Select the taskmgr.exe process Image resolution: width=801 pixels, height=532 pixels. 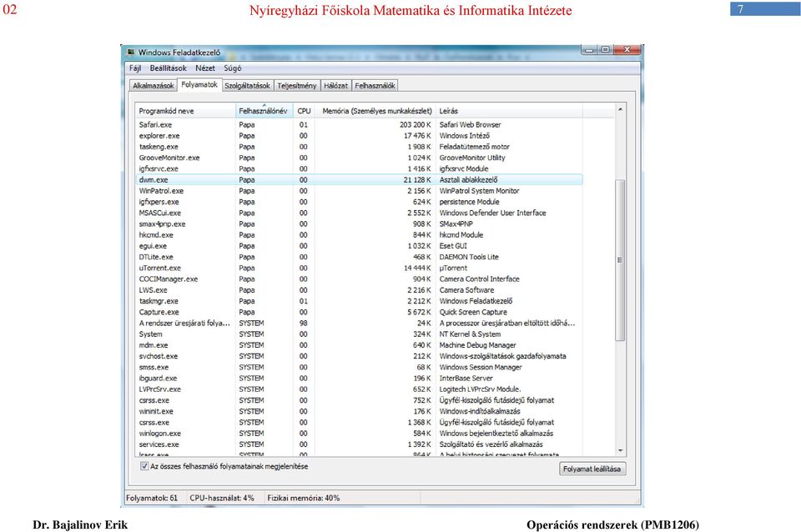[x=359, y=301]
